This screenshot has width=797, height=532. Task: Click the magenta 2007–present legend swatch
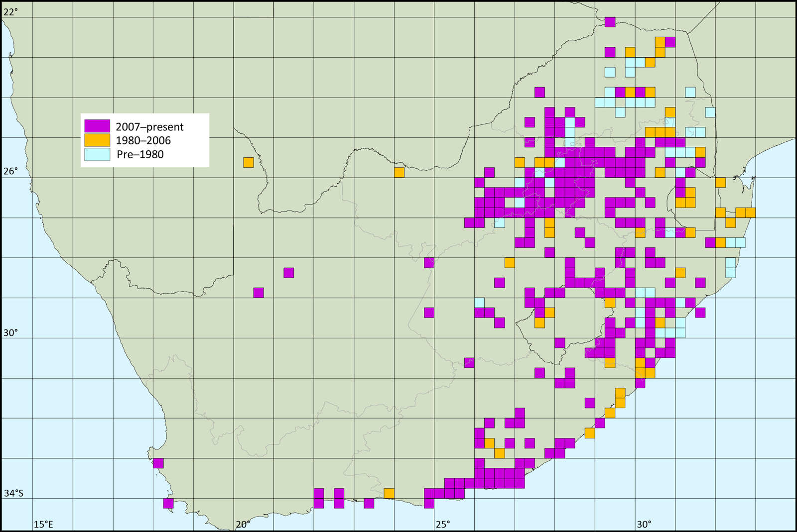97,126
